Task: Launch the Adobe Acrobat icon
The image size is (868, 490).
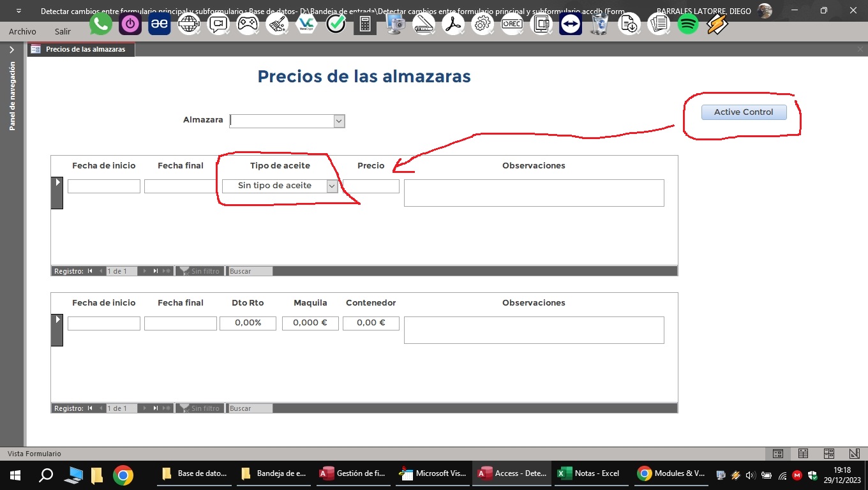Action: 453,24
